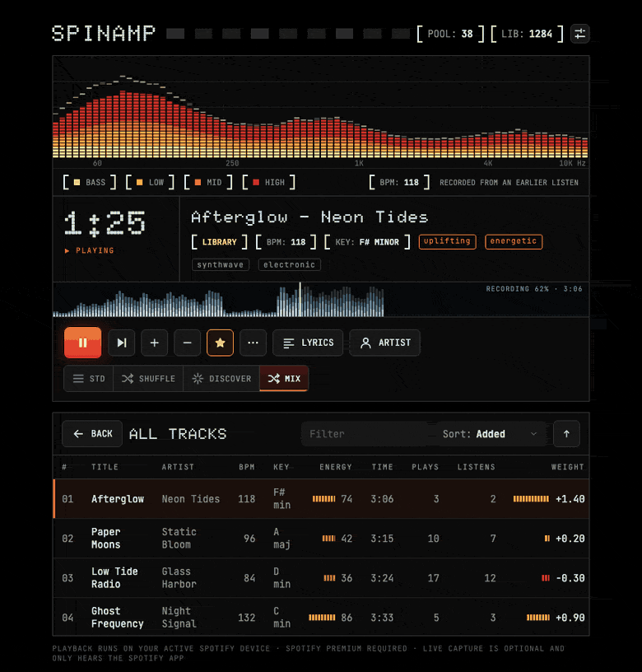Click the SPINAMP logo
The width and height of the screenshot is (642, 672).
tap(103, 34)
